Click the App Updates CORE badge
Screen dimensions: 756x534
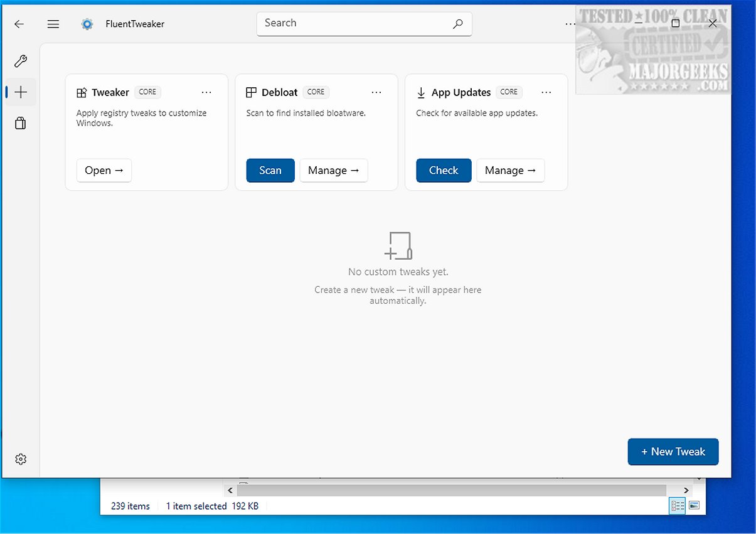tap(509, 92)
